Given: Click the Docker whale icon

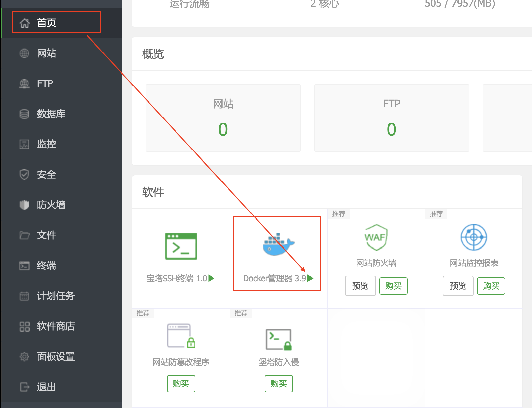Looking at the screenshot, I should coord(278,244).
